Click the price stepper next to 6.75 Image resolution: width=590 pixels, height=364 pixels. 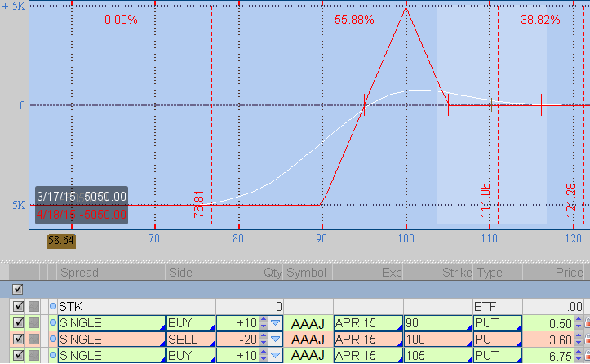(x=579, y=355)
